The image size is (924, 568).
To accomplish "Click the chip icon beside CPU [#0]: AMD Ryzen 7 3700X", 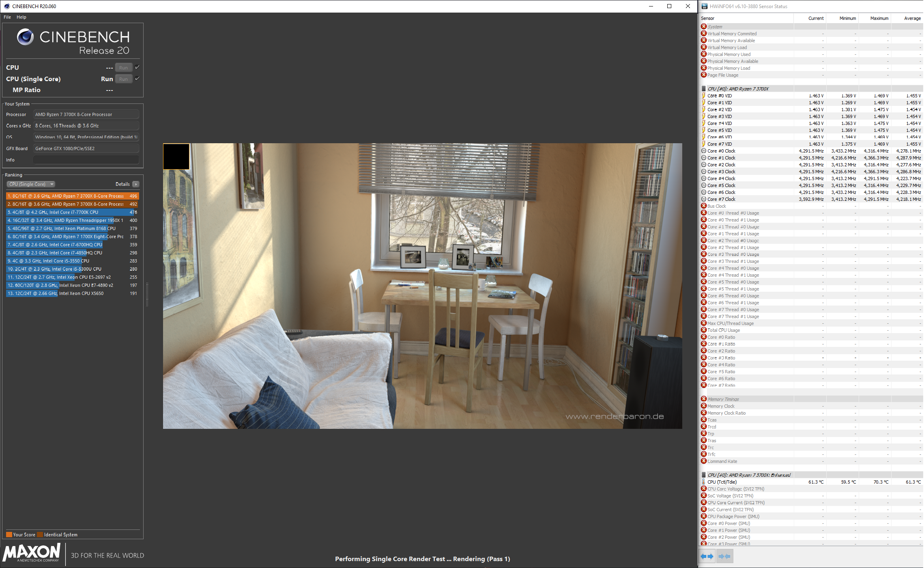I will click(x=704, y=89).
